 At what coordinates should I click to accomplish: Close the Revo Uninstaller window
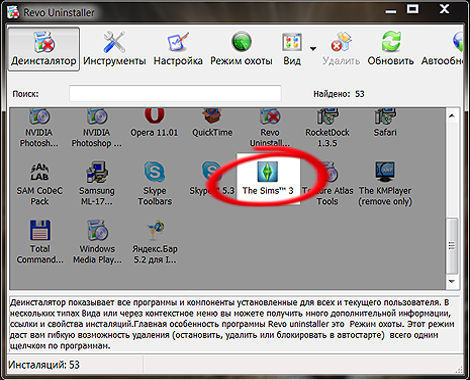[444, 9]
